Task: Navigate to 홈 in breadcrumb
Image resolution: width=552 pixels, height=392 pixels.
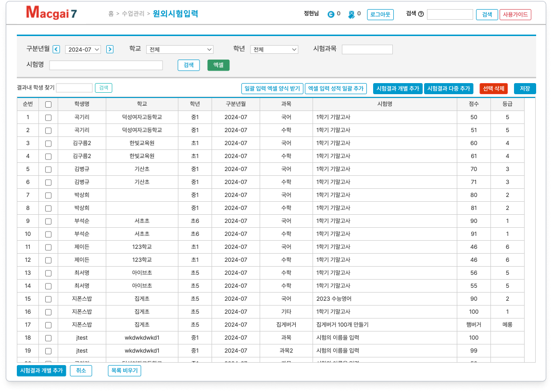Action: (x=111, y=14)
